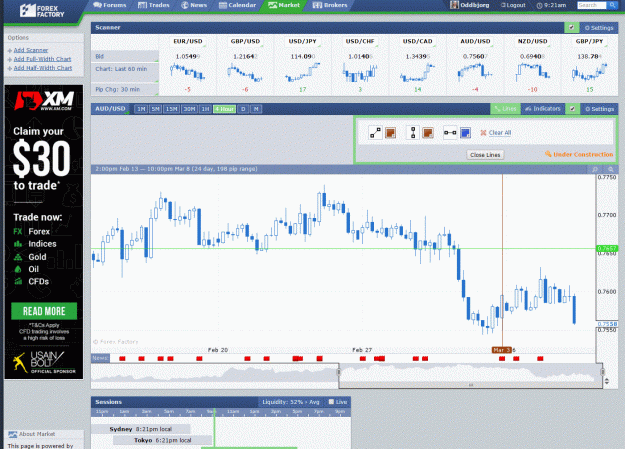
Task: Click the Bid row label in scanner
Action: click(x=125, y=57)
